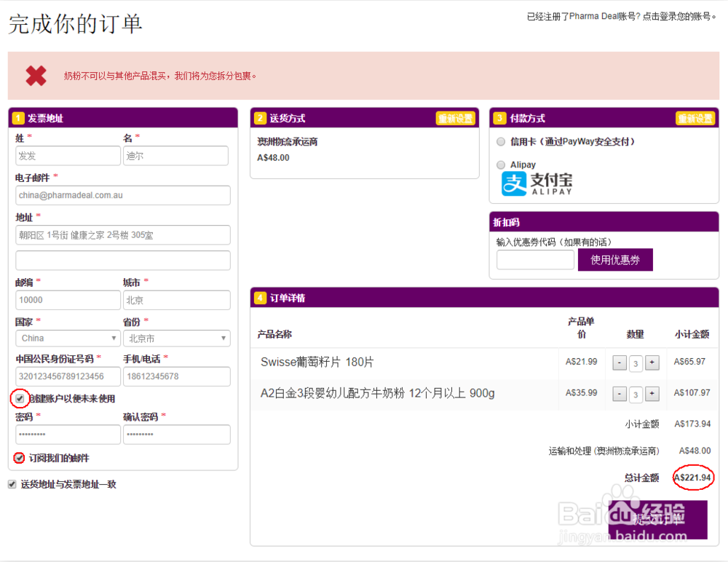Click the mobile phone number field
This screenshot has height=562, width=728.
[x=176, y=376]
